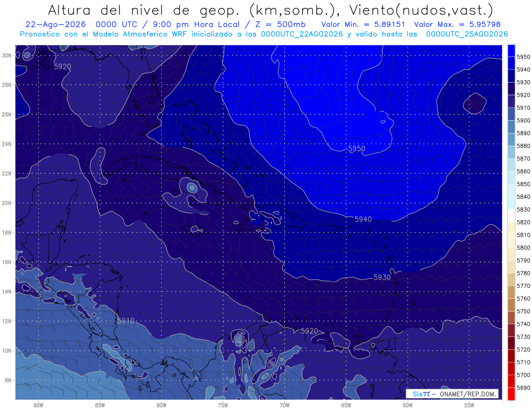Click the 5950 colorbar scale label
The width and height of the screenshot is (532, 411).
(x=523, y=57)
